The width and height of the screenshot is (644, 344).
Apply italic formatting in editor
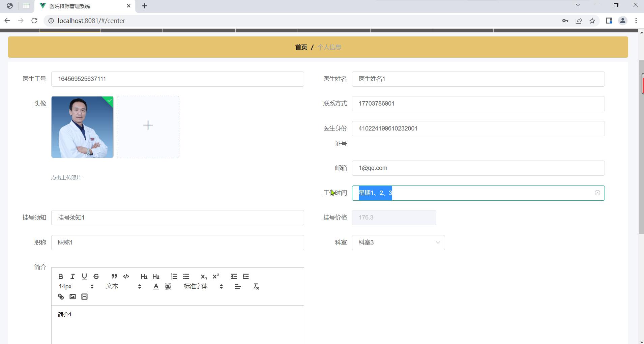click(x=72, y=277)
